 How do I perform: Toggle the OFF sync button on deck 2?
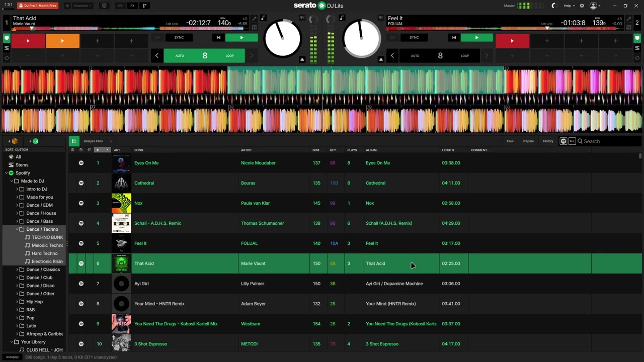(x=393, y=37)
